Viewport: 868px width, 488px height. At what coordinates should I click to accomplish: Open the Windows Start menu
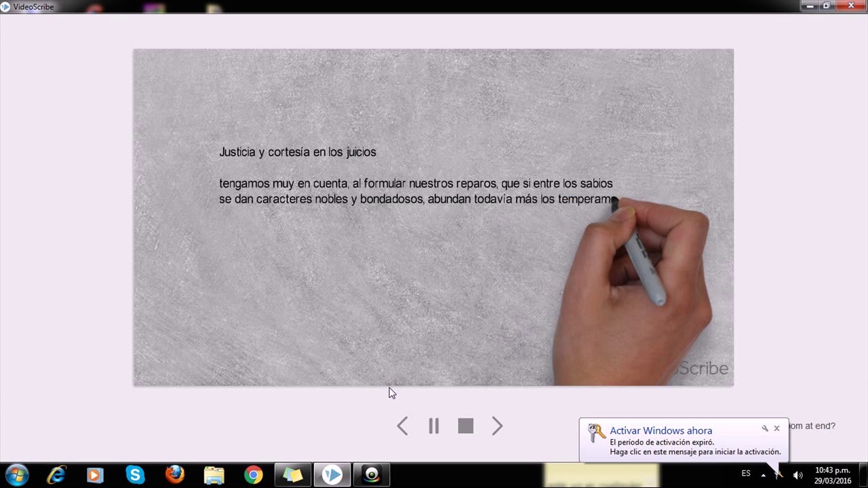point(17,475)
